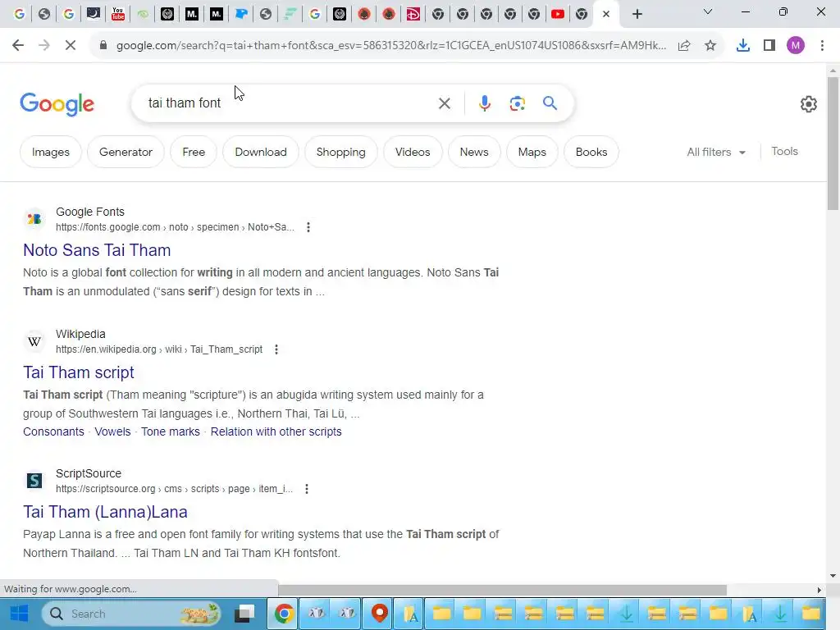Open more options for ScriptSource result
Viewport: 840px width, 630px height.
coord(307,489)
